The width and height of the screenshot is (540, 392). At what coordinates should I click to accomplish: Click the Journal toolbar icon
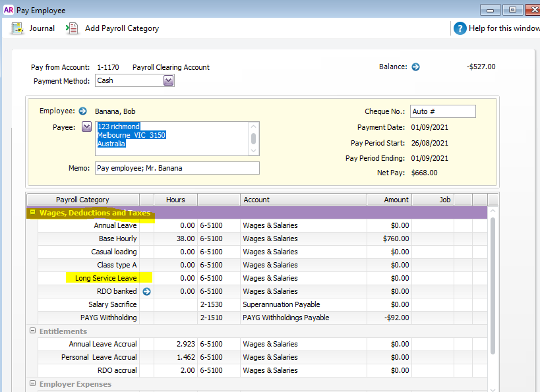point(18,28)
